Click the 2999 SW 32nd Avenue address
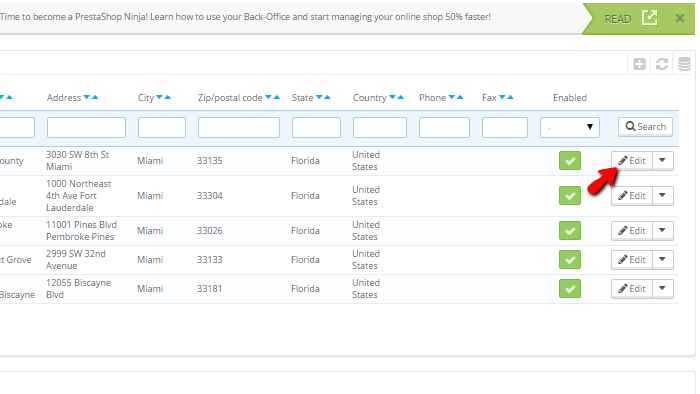Screen dimensions: 700x394 75,260
